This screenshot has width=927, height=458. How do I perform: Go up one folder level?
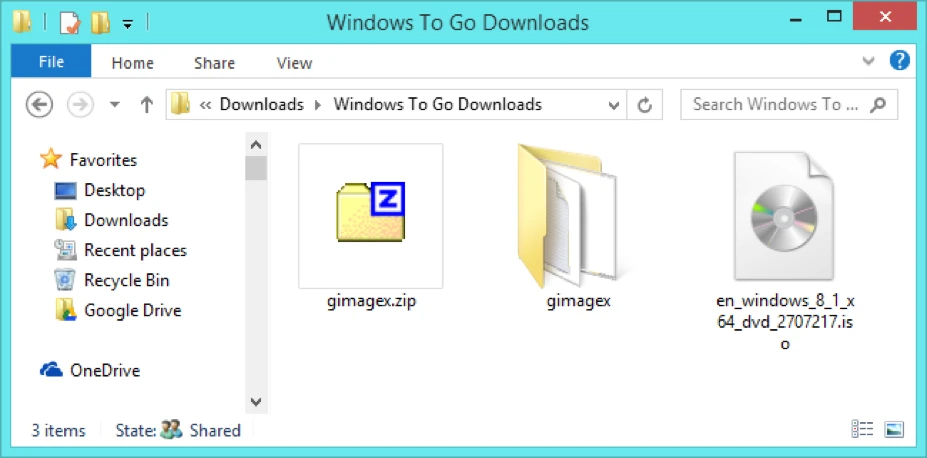tap(147, 105)
